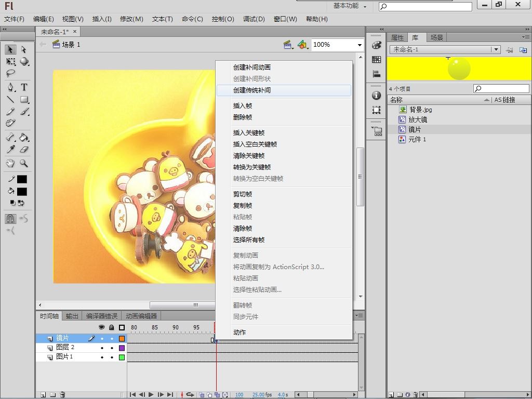The image size is (532, 399).
Task: Open the Color panel icon
Action: pyautogui.click(x=376, y=45)
